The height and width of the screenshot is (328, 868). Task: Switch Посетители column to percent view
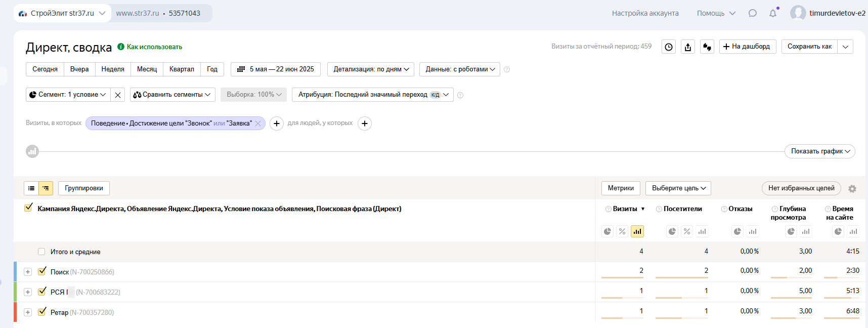pos(687,231)
